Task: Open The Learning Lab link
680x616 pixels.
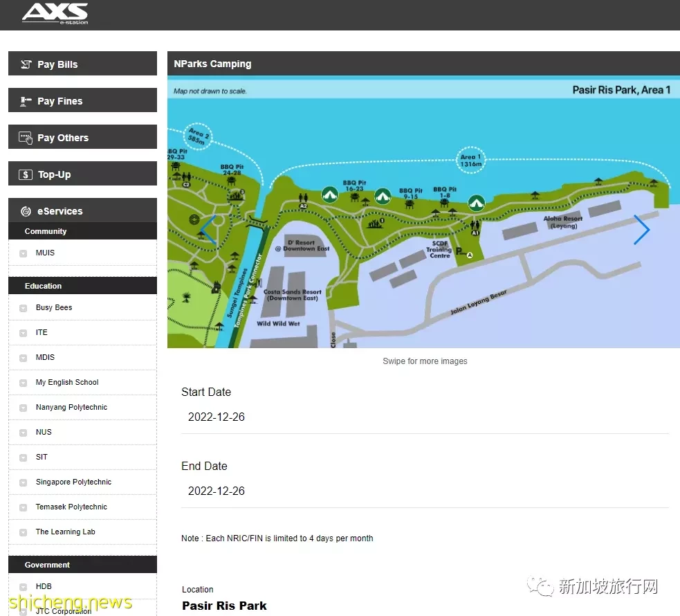Action: pyautogui.click(x=65, y=532)
